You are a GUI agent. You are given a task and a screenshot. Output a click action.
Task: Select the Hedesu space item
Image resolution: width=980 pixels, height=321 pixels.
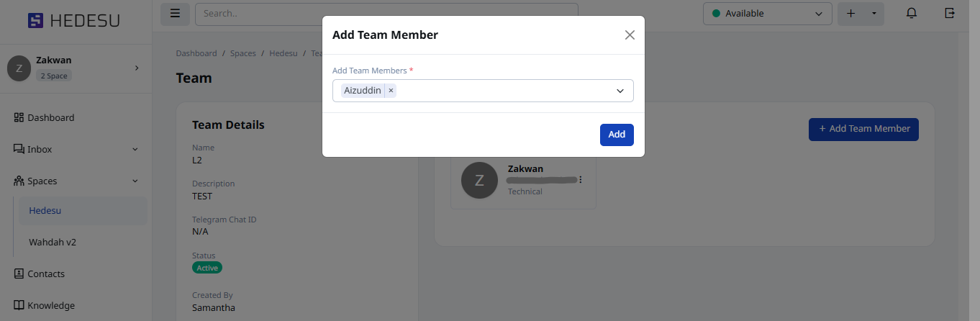click(45, 211)
